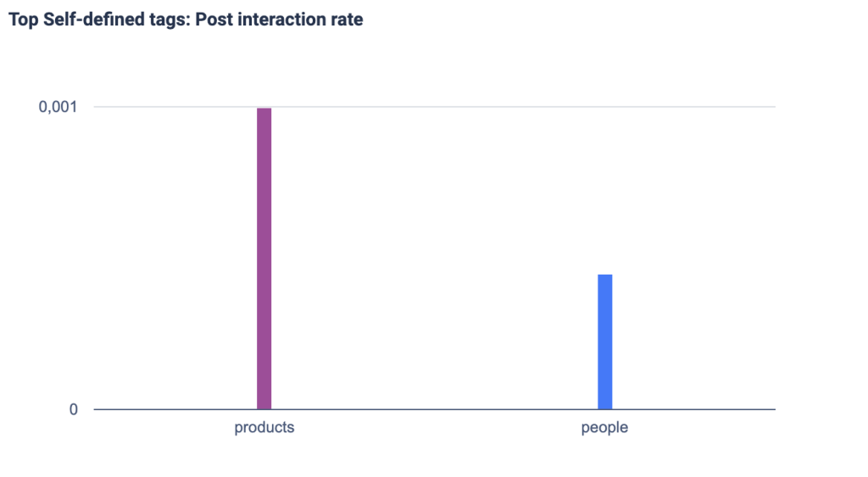
Task: Click the word "Top" in the title
Action: 22,19
